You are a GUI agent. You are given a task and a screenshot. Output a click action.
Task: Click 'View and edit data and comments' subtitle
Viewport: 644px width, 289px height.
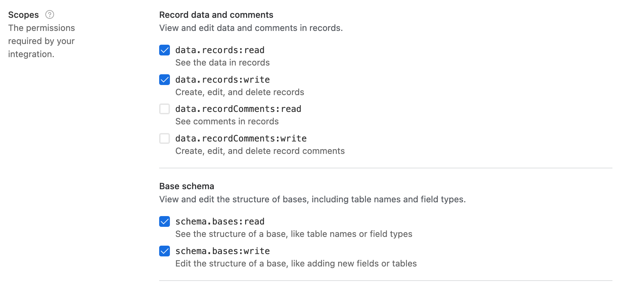point(251,28)
